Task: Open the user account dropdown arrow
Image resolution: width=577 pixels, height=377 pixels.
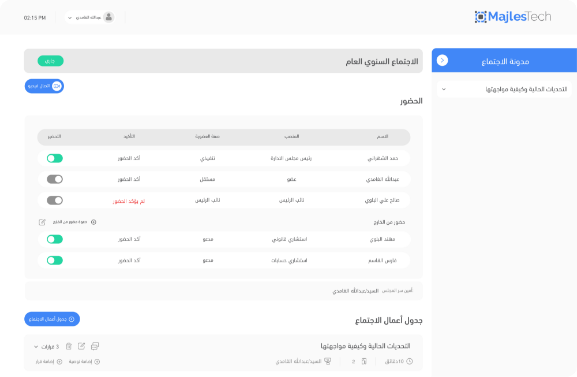Action: point(70,18)
